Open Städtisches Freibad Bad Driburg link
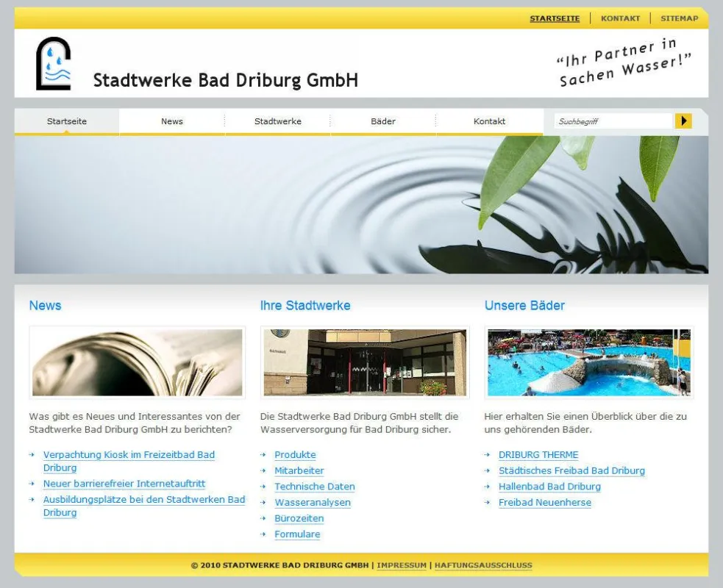The width and height of the screenshot is (723, 588). (571, 470)
